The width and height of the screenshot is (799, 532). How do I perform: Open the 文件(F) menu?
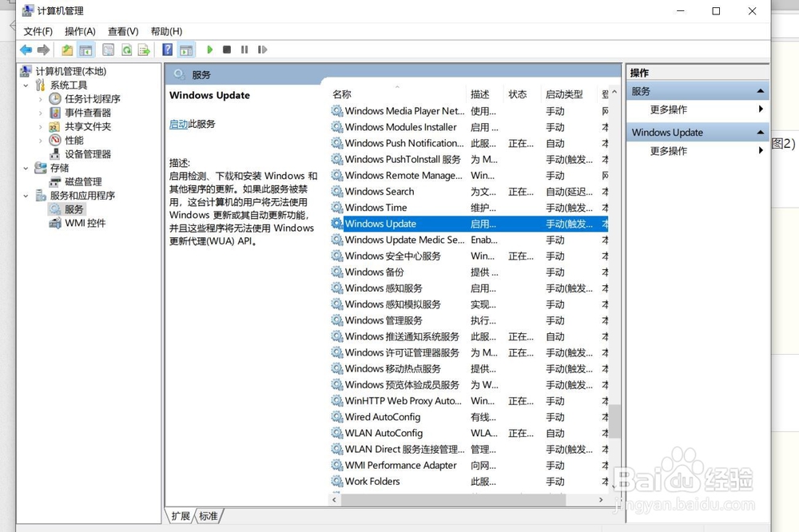pyautogui.click(x=38, y=32)
